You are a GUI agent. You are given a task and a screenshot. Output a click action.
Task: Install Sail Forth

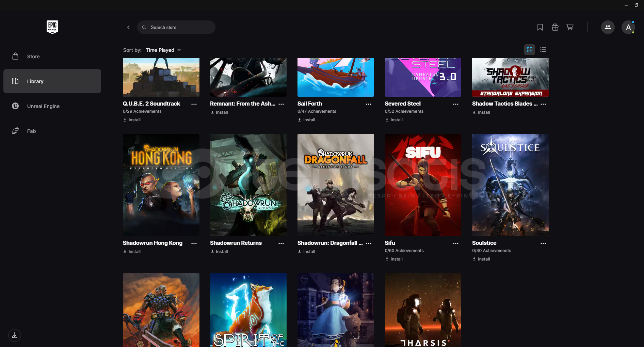[306, 120]
